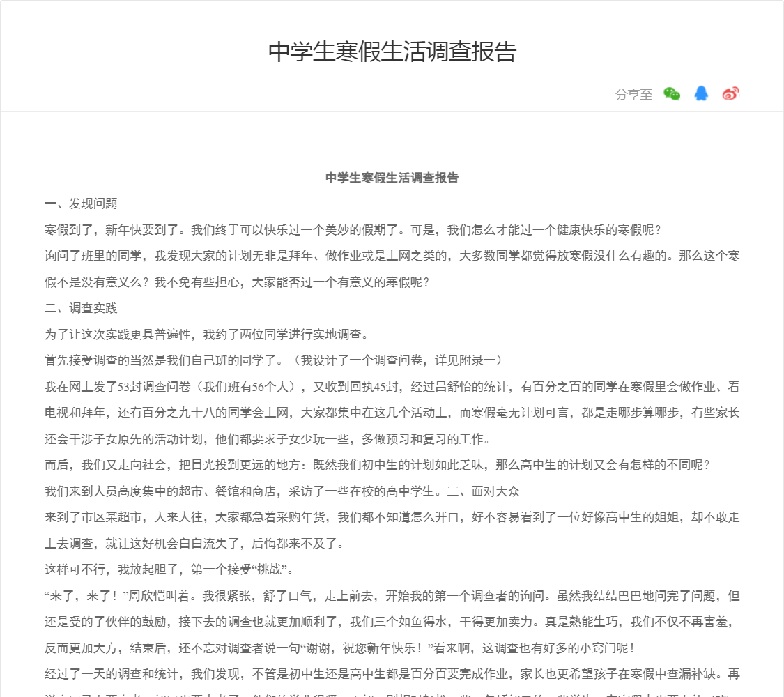Click the line starting '我在网上发了53封调查问卷'
784x697 pixels.
point(392,387)
